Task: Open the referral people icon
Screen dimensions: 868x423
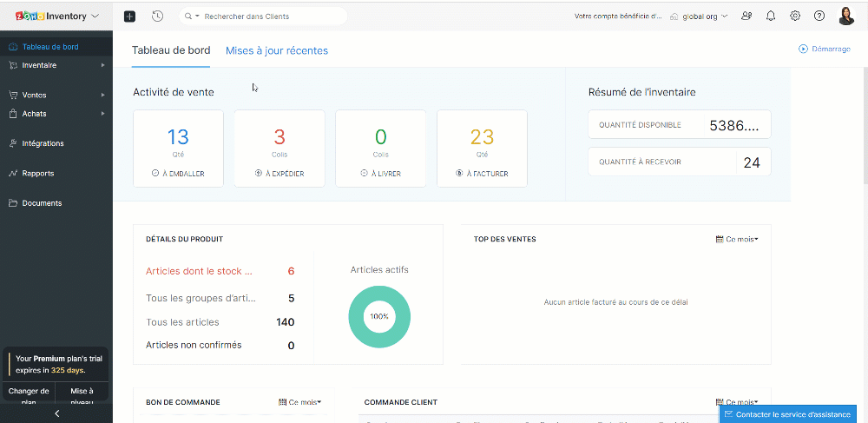Action: tap(746, 16)
